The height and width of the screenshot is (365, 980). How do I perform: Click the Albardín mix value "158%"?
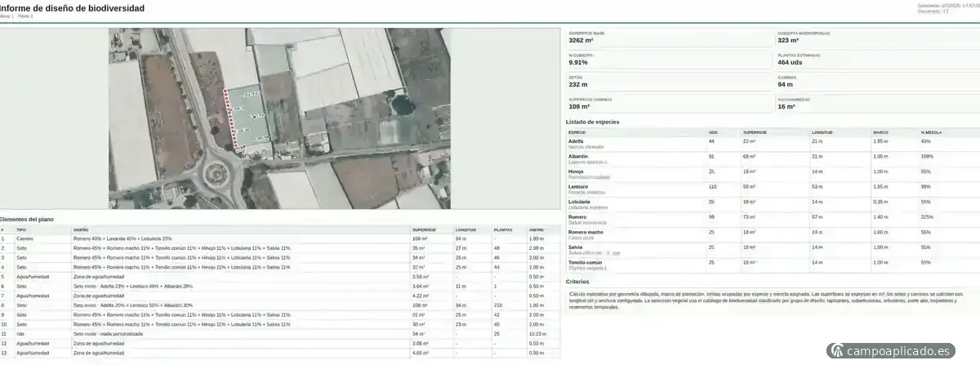[927, 156]
